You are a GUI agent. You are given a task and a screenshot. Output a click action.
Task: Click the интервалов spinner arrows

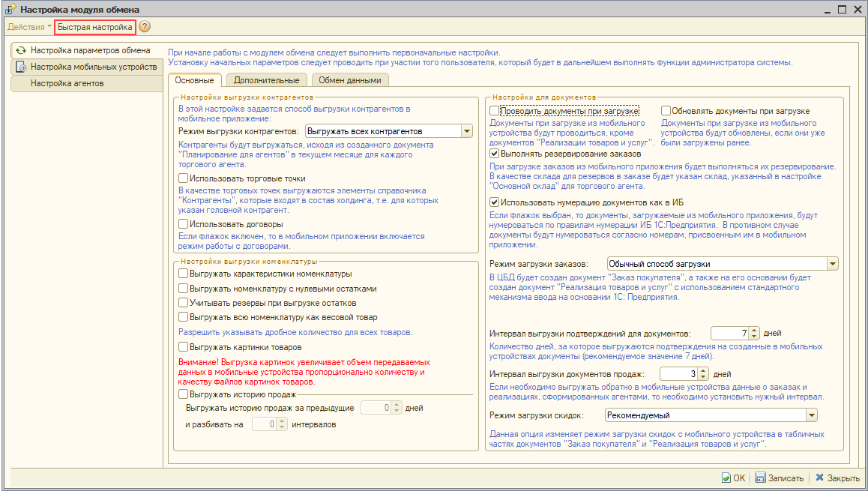pyautogui.click(x=282, y=424)
